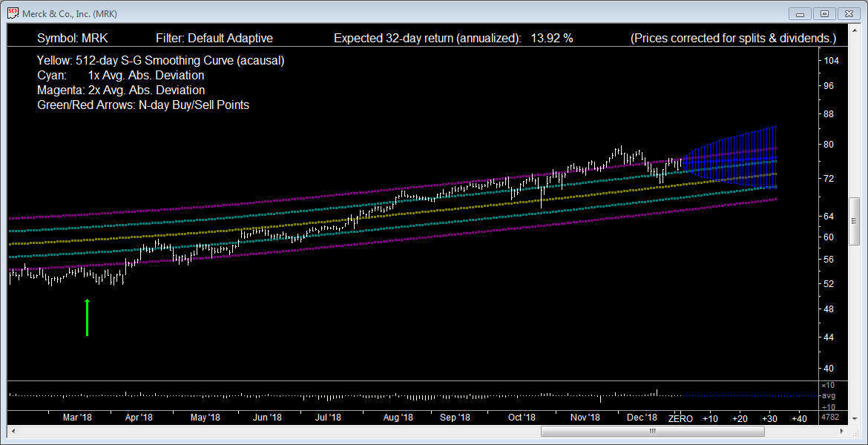Click the horizontal scrollbar right arrow

pyautogui.click(x=843, y=431)
